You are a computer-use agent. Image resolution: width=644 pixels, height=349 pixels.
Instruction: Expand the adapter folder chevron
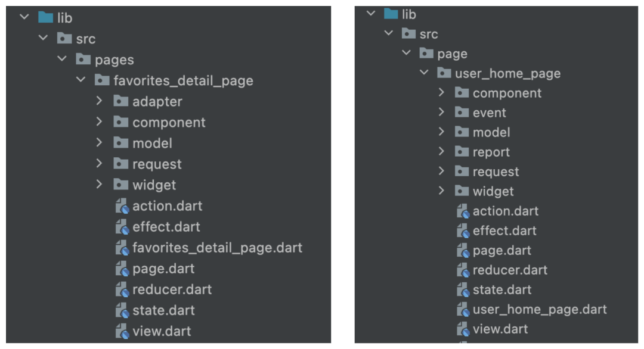pyautogui.click(x=99, y=101)
